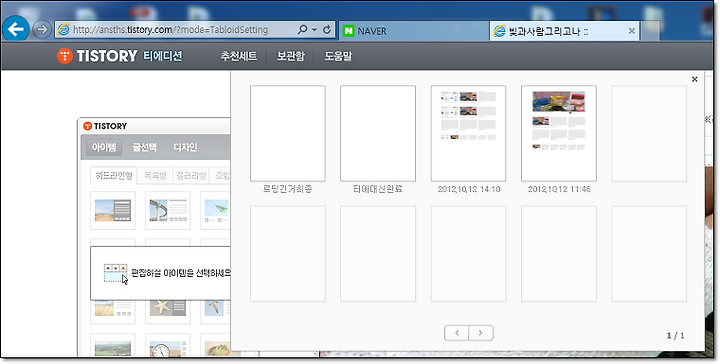
Task: Select the 티에대신완료 saved layout thumbnail
Action: pos(378,133)
